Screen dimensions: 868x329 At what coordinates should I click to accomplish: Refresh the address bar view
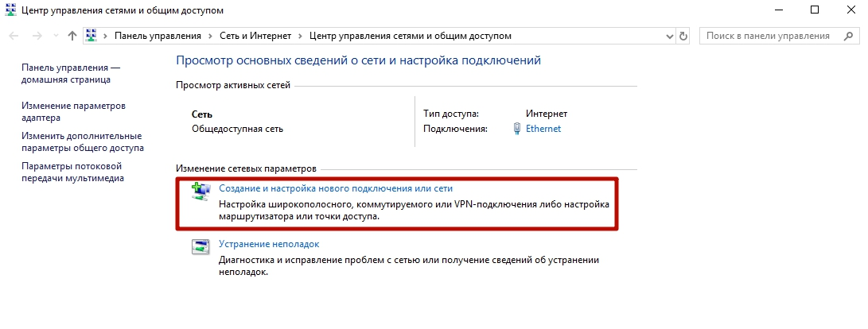[x=683, y=36]
